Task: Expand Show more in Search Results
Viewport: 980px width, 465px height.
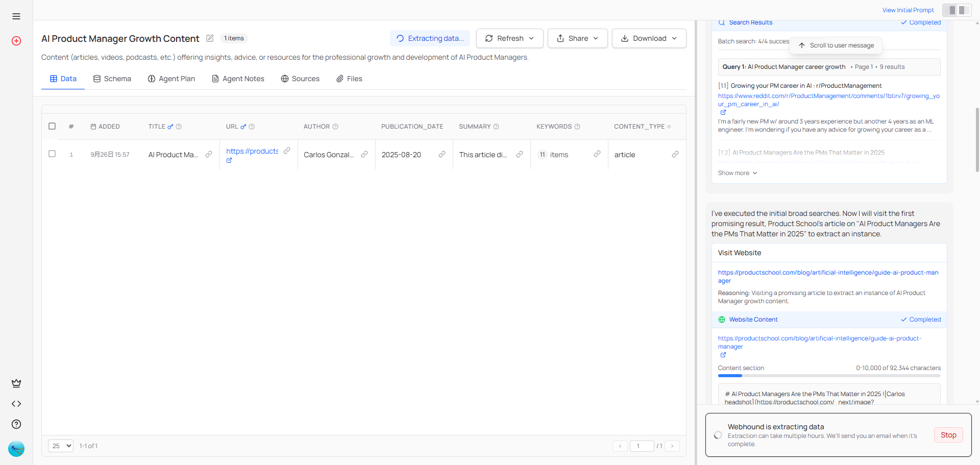Action: click(737, 173)
